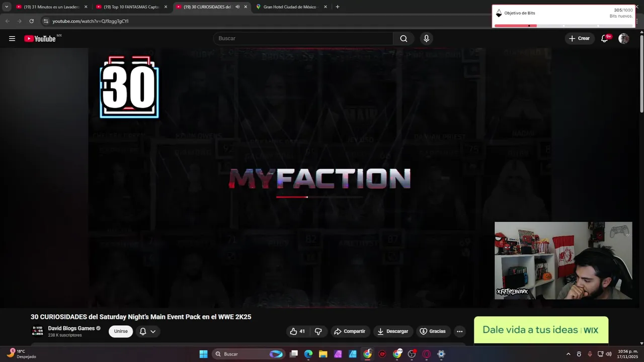Open the YouTube hamburger guide menu
The width and height of the screenshot is (644, 362).
12,39
